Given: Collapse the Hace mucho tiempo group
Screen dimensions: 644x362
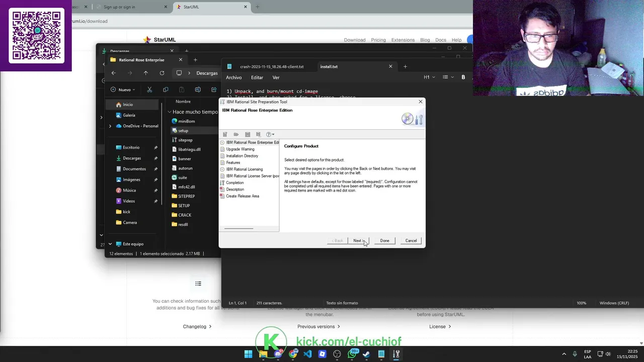Looking at the screenshot, I should pyautogui.click(x=170, y=112).
